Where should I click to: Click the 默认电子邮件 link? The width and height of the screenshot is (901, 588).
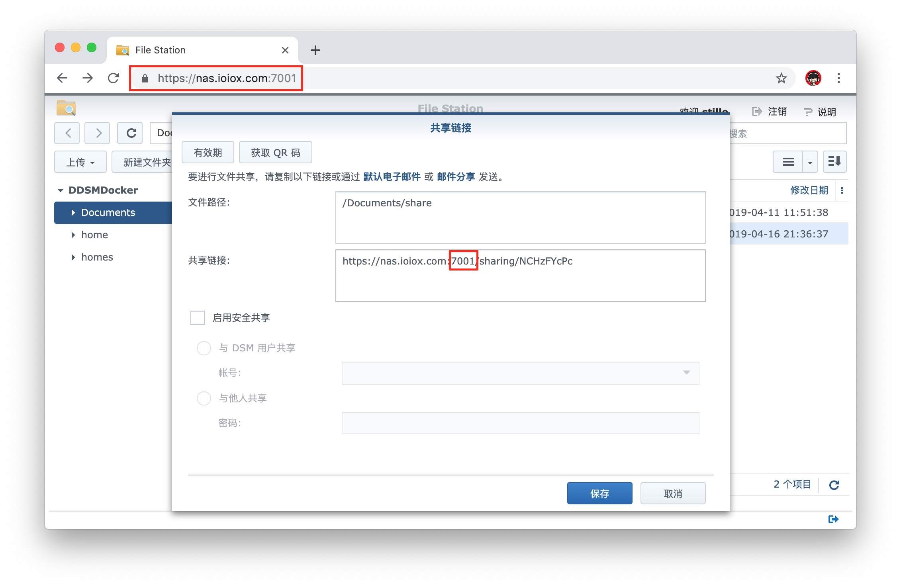[392, 177]
